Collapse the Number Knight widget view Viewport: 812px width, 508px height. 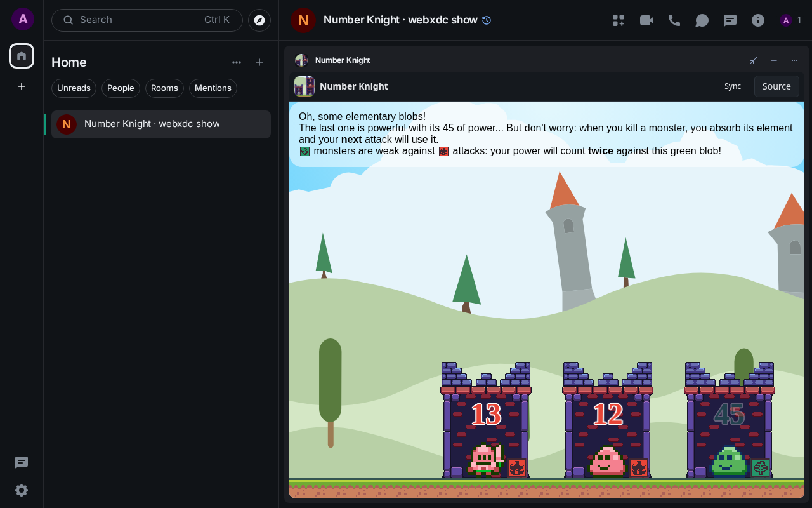coord(754,60)
